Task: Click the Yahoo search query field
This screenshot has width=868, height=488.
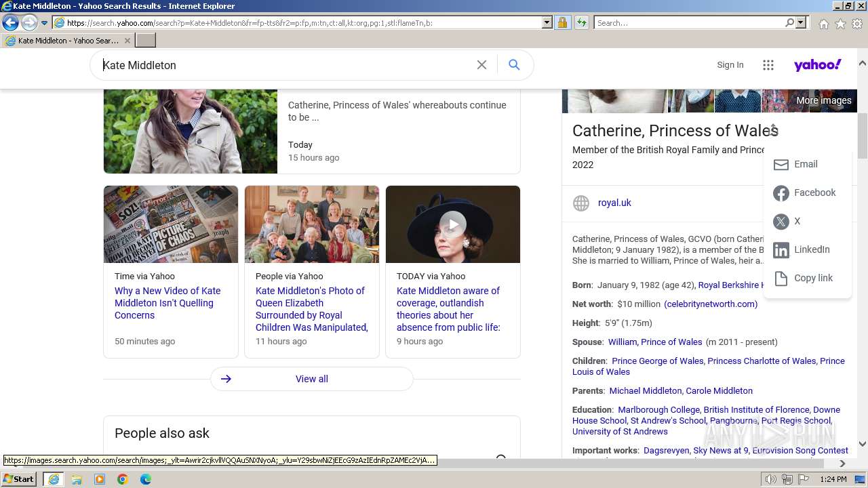Action: [285, 65]
